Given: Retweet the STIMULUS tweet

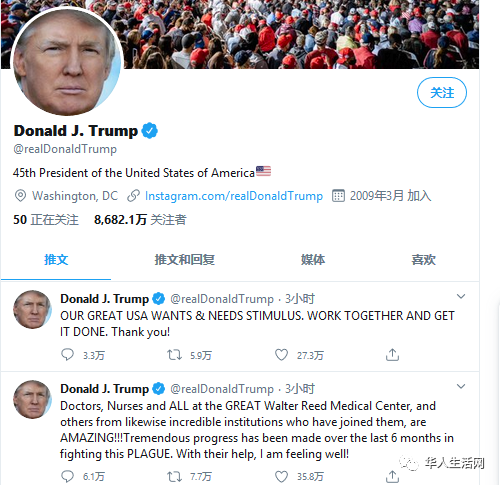Looking at the screenshot, I should click(174, 355).
